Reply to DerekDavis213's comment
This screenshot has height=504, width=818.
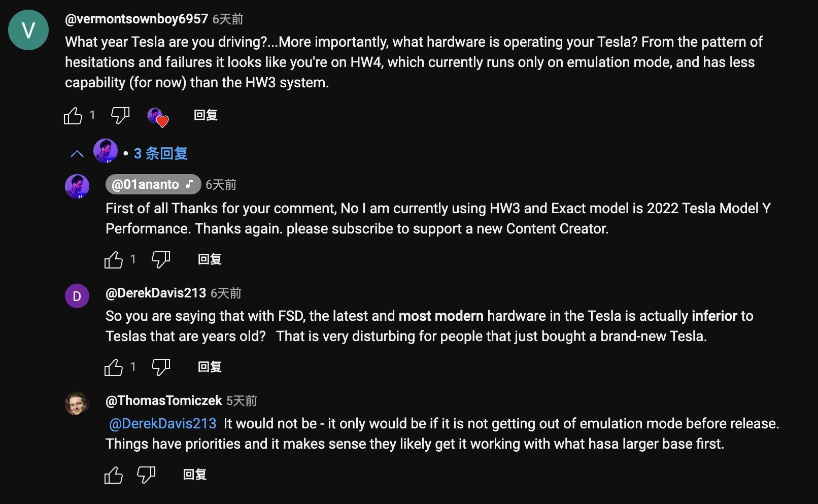(x=210, y=367)
